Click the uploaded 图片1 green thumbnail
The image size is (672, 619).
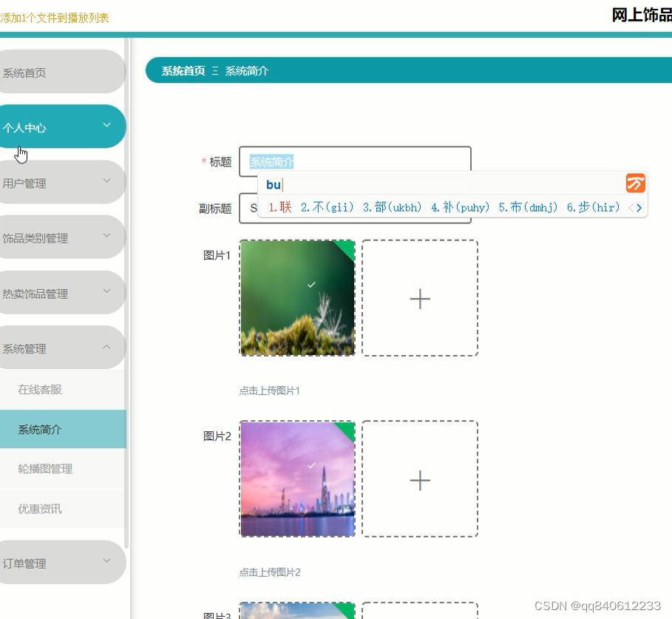297,298
